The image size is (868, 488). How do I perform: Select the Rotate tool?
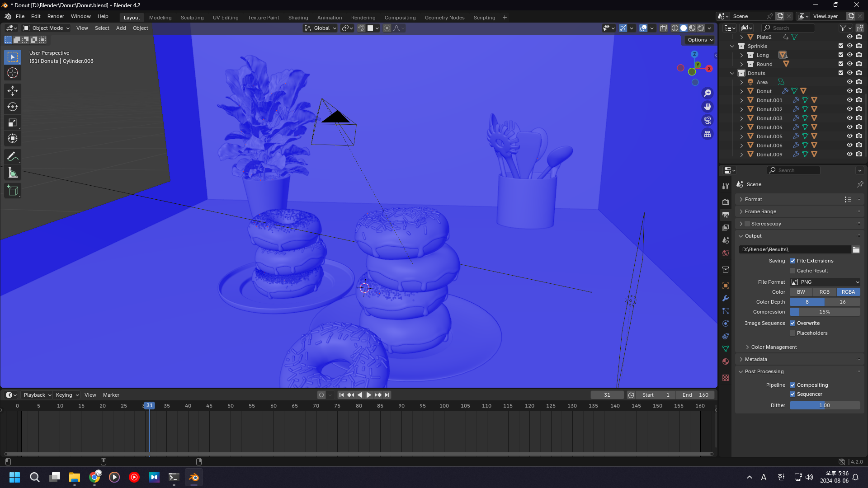coord(13,107)
